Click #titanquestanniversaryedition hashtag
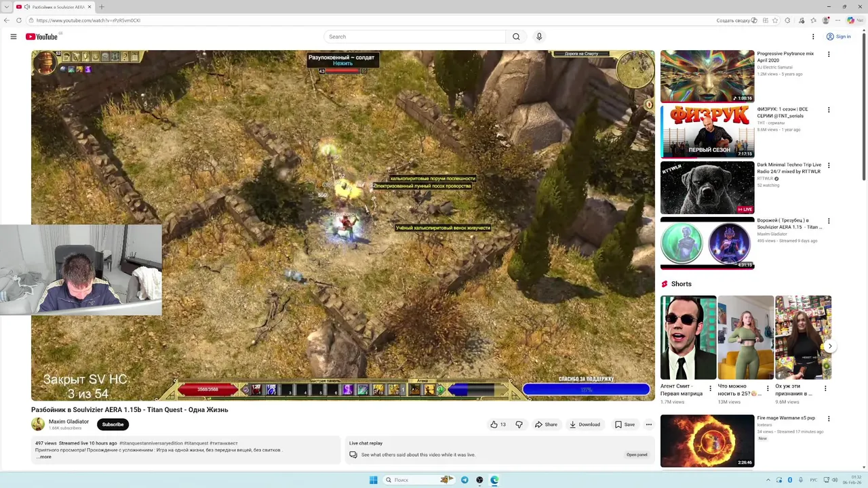868x488 pixels. 151,443
